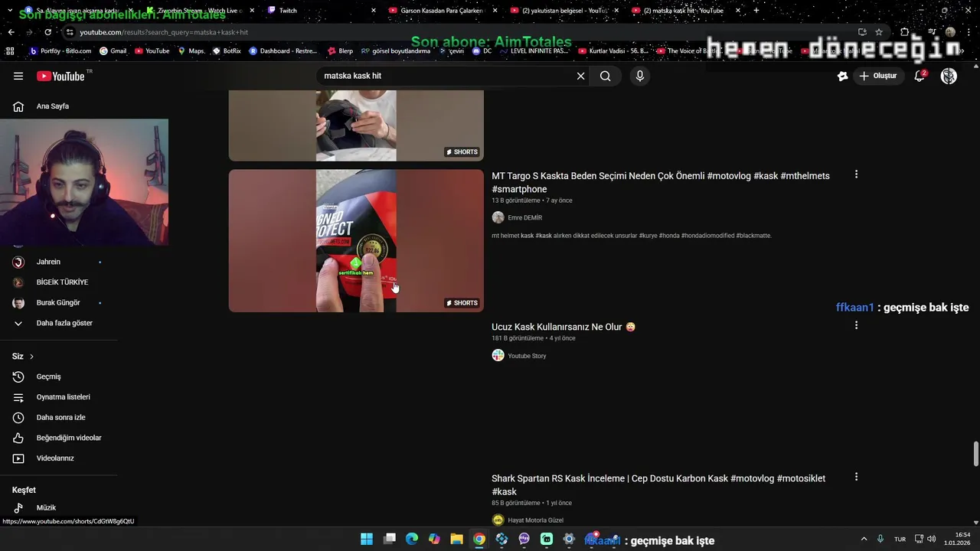Open Shark Spartan RS Kask İnceleme video
The height and width of the screenshot is (551, 980).
pyautogui.click(x=658, y=485)
